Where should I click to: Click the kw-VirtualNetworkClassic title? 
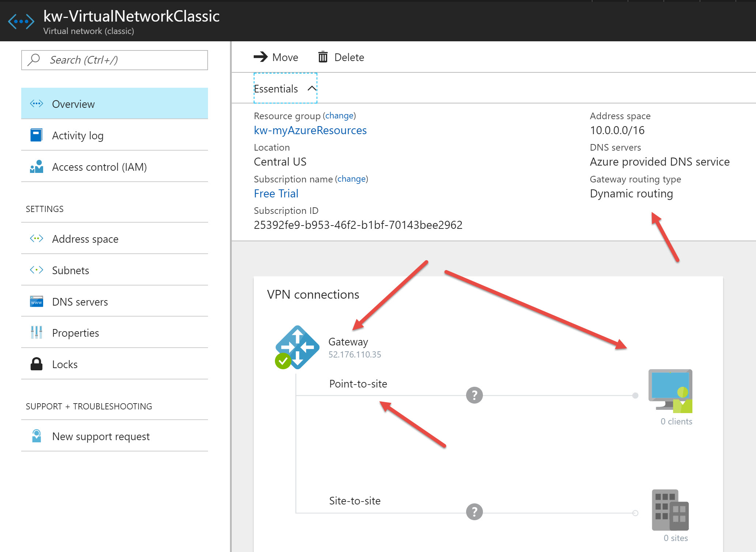(x=131, y=16)
